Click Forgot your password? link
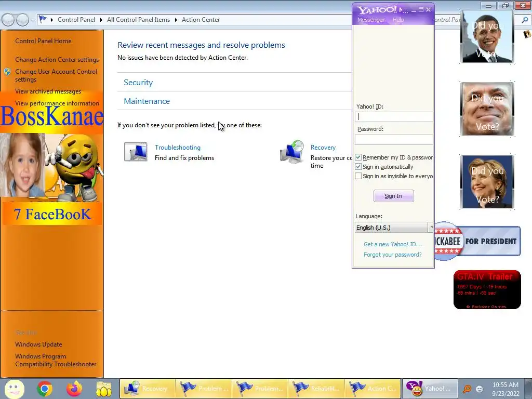The image size is (532, 399). point(393,255)
